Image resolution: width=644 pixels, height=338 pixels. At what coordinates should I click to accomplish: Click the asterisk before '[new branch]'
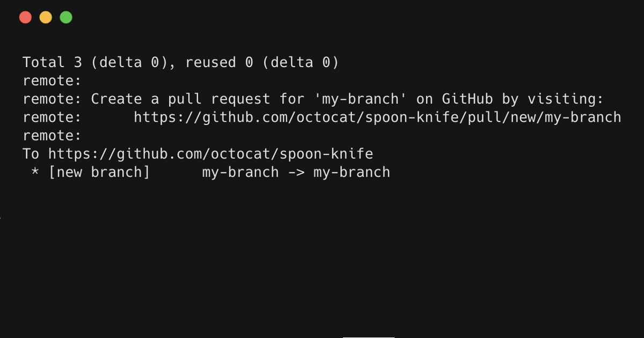tap(35, 173)
